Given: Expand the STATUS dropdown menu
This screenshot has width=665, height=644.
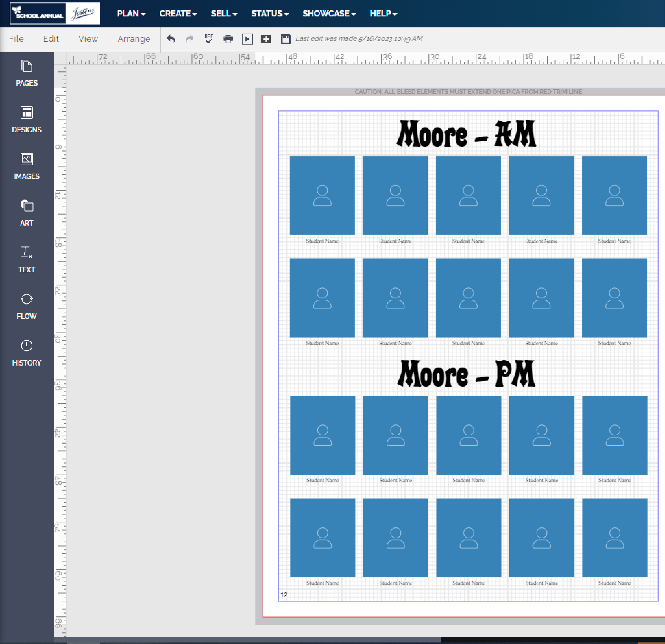Looking at the screenshot, I should click(x=270, y=14).
